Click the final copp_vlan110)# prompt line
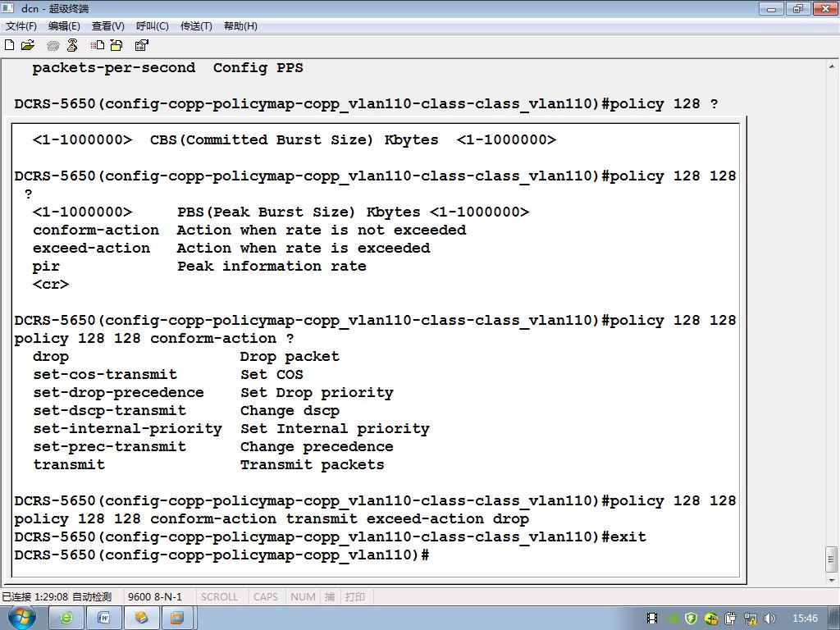 click(221, 555)
